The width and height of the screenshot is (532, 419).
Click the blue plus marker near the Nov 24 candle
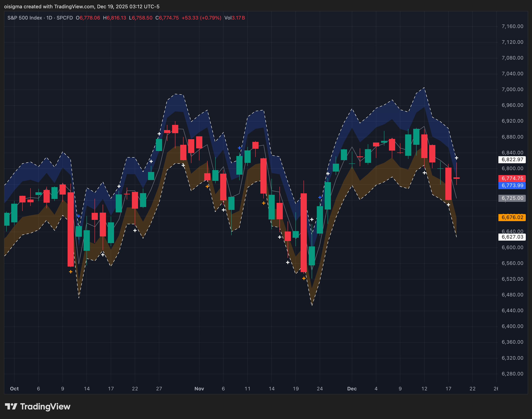pos(320,197)
